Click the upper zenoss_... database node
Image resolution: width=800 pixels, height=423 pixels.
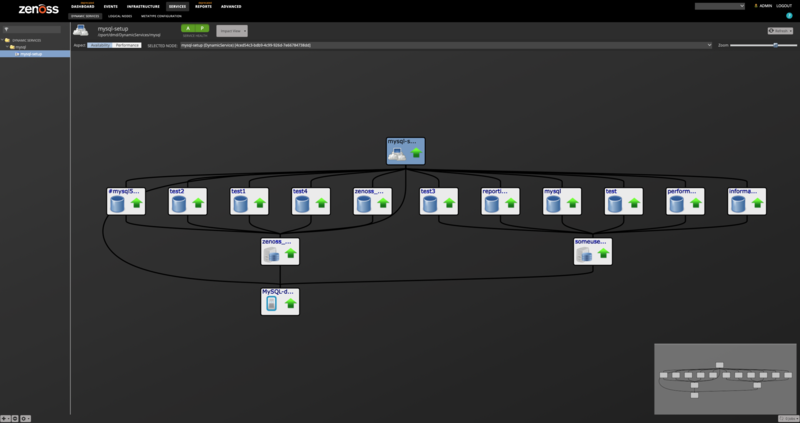372,201
